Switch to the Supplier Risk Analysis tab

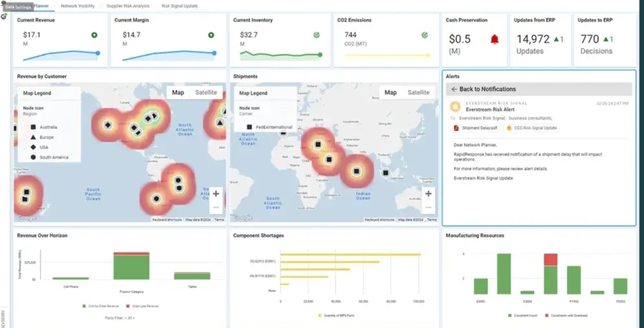coord(128,6)
